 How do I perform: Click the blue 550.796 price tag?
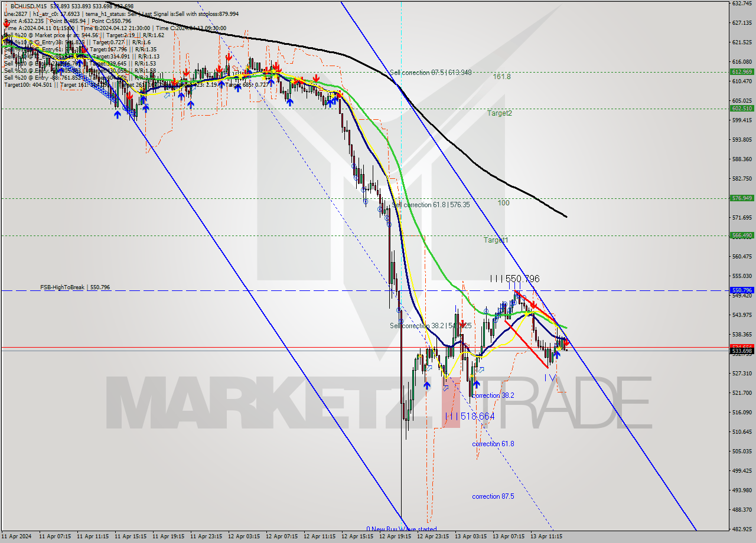(x=742, y=290)
